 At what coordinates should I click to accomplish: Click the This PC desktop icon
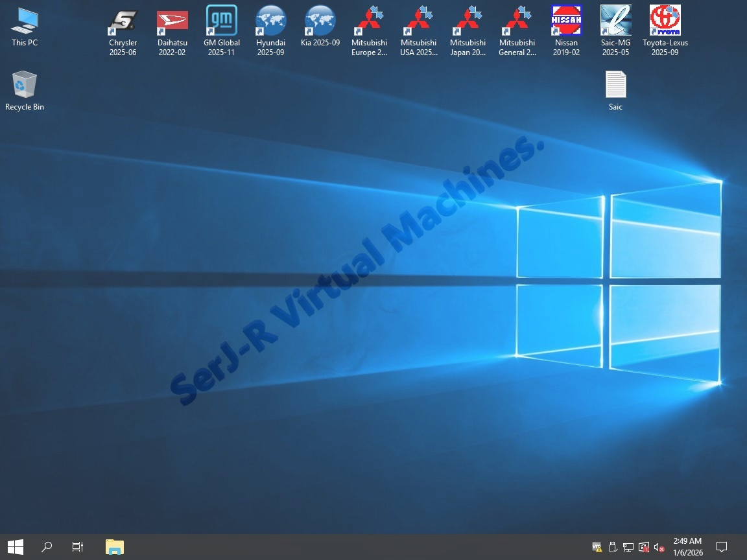click(25, 21)
